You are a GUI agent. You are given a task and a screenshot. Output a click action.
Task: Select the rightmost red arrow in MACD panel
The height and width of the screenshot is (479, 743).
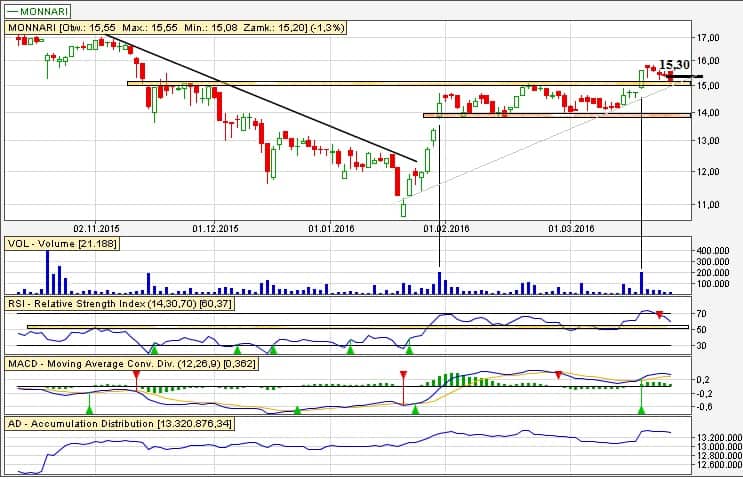point(558,373)
